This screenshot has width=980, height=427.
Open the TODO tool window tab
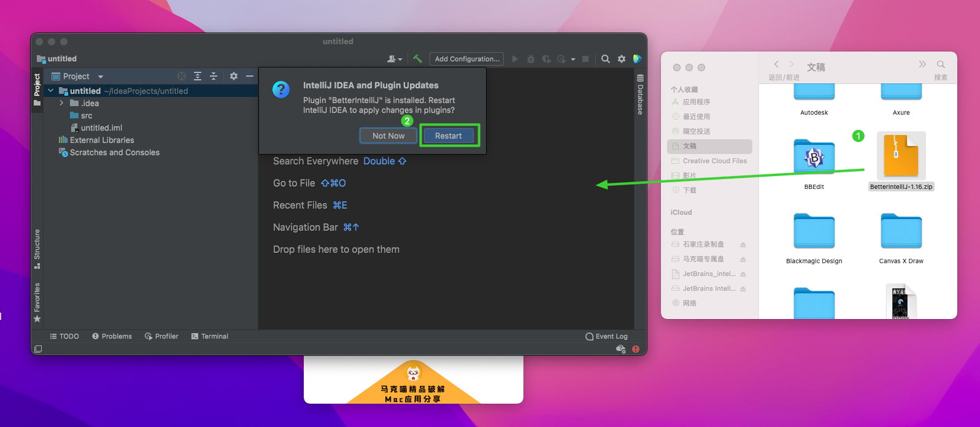coord(64,336)
